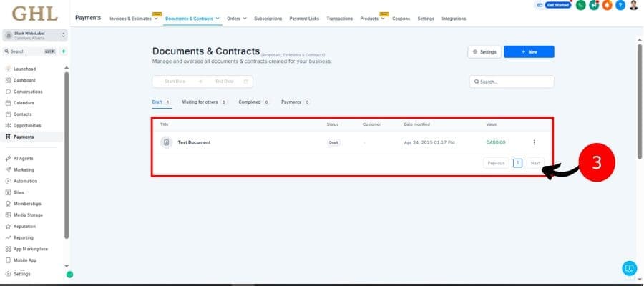This screenshot has width=644, height=286.
Task: Expand the Documents & Contracts dropdown
Action: (192, 19)
